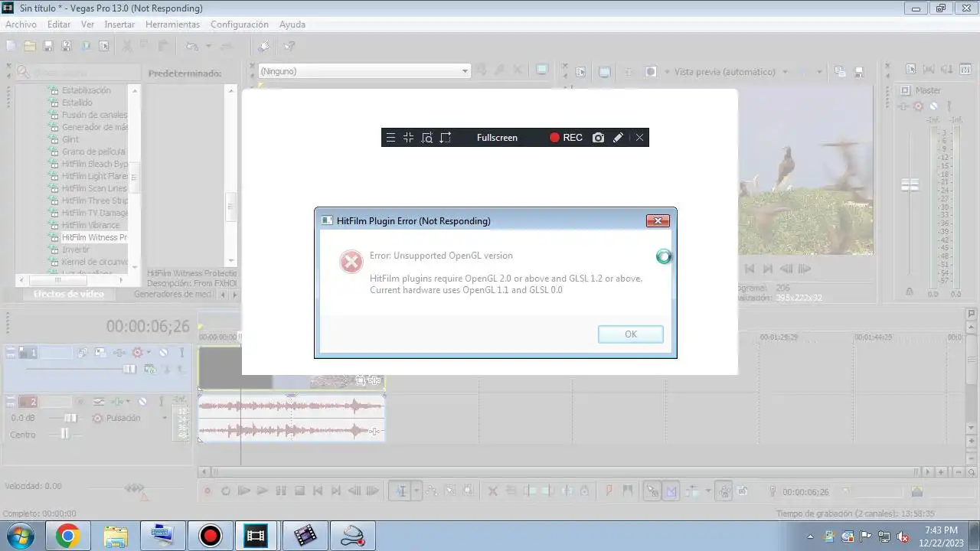Image resolution: width=980 pixels, height=551 pixels.
Task: Start recording with the REC button
Action: point(566,138)
